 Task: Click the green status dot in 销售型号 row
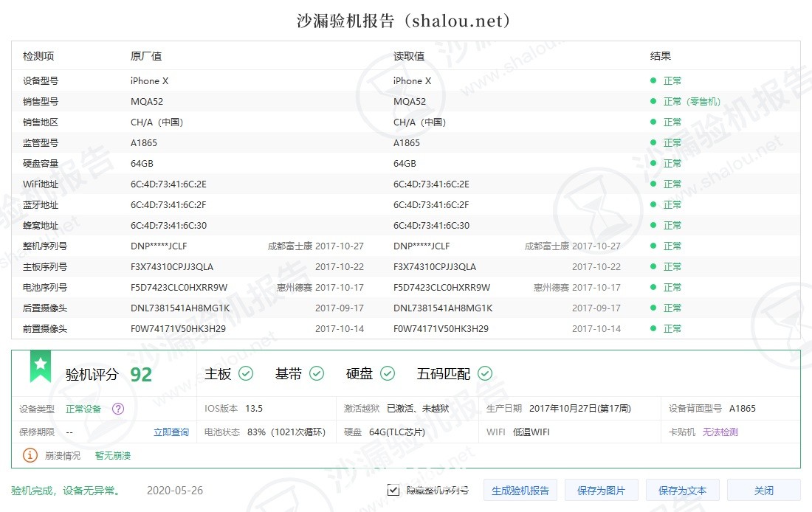(653, 101)
